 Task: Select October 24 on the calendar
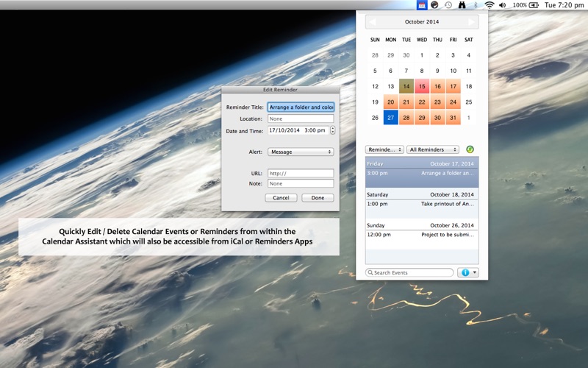tap(453, 102)
